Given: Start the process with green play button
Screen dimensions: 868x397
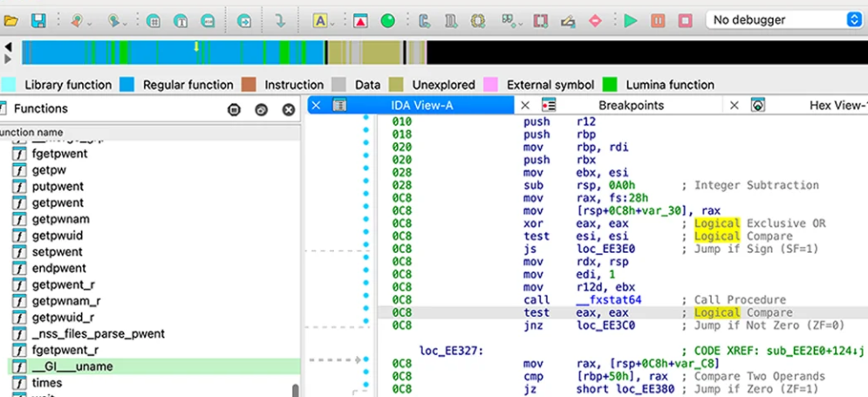Looking at the screenshot, I should (631, 19).
